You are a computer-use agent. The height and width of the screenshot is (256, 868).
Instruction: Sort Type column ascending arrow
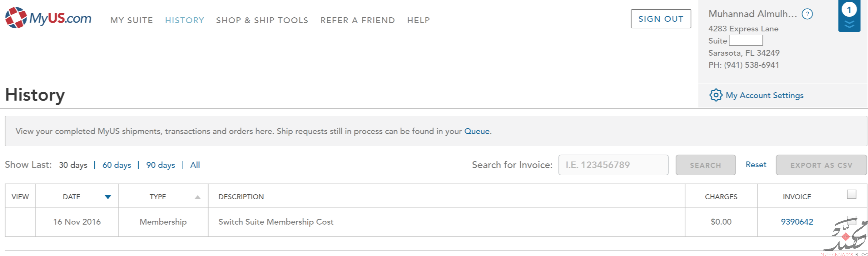(x=198, y=197)
